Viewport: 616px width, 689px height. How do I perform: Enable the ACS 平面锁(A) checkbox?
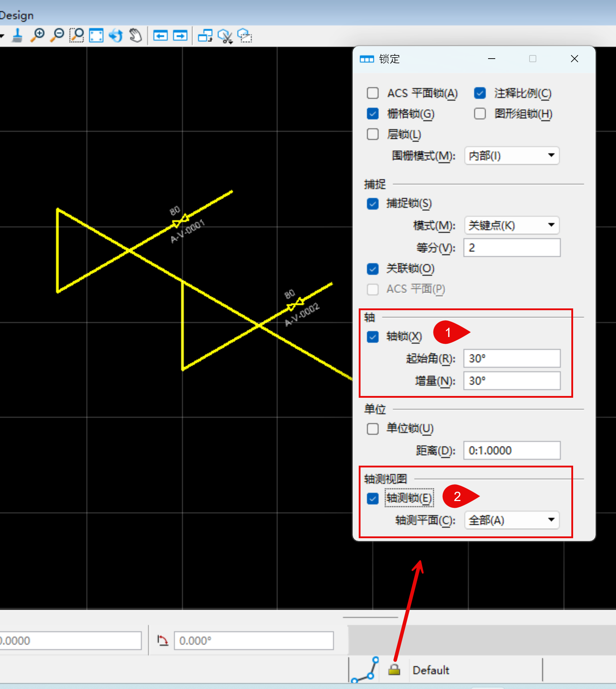(373, 93)
